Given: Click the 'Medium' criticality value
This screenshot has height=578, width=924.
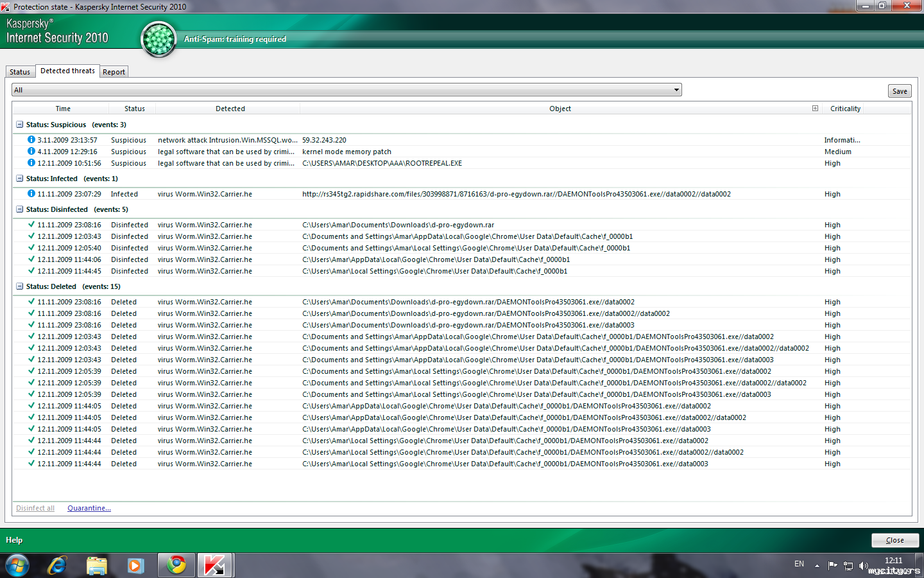Looking at the screenshot, I should pyautogui.click(x=838, y=152).
